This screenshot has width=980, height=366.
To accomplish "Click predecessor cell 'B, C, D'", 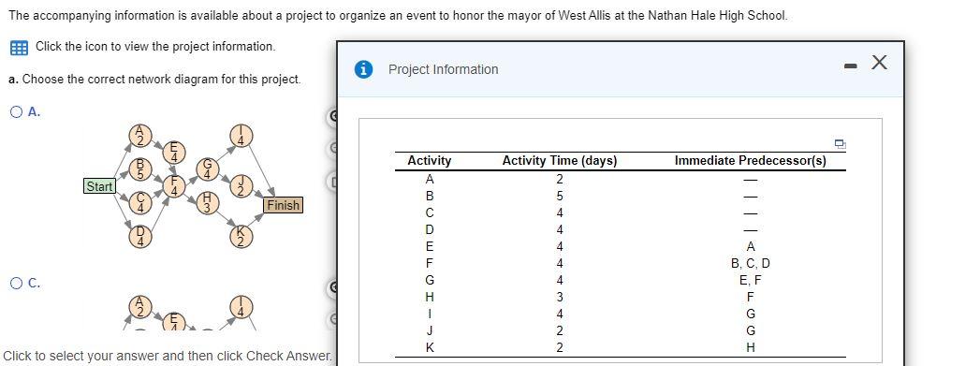I will coord(750,263).
